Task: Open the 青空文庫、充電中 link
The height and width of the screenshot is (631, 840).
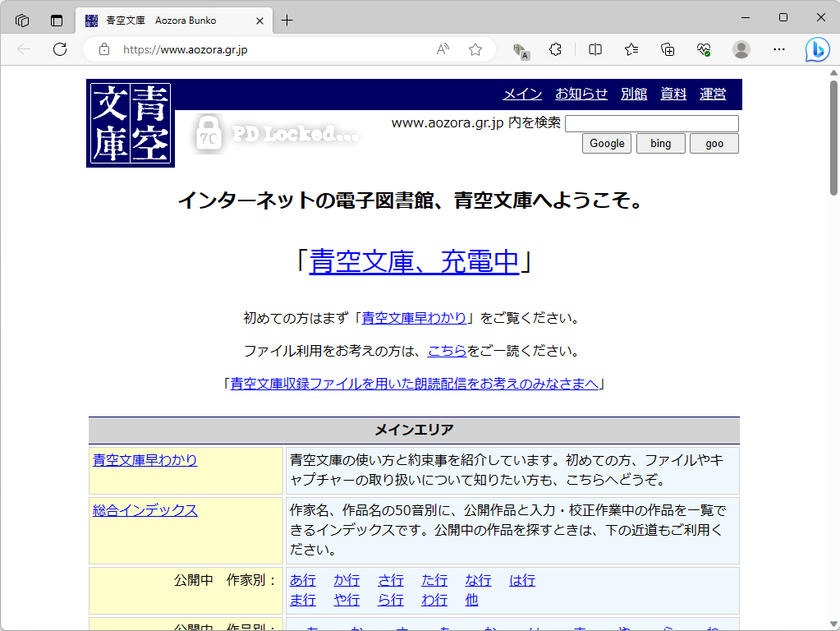Action: pyautogui.click(x=414, y=260)
